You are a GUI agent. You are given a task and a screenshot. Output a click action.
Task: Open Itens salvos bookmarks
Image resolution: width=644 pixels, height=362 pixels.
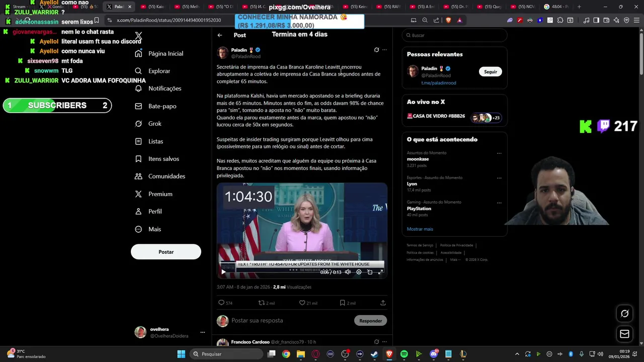(x=157, y=159)
